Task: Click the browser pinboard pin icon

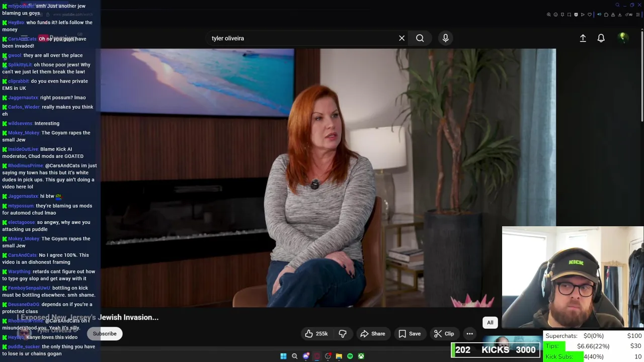Action: [562, 15]
